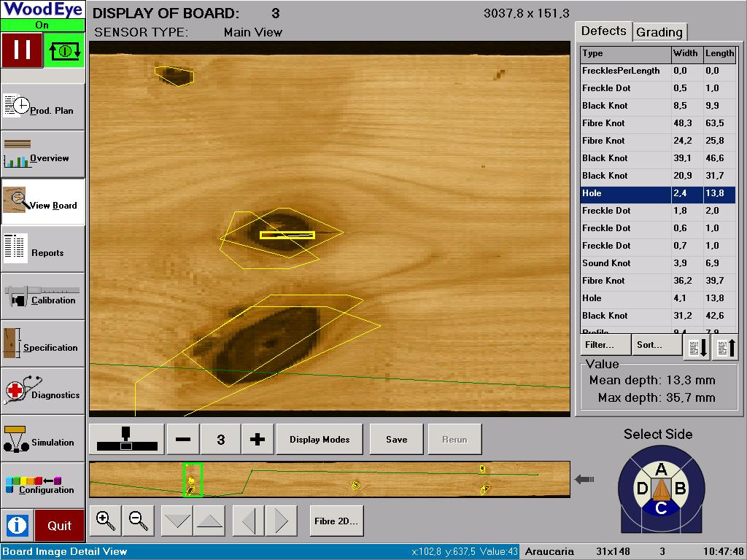This screenshot has width=747, height=560.
Task: Select side A in the side selector
Action: click(x=661, y=469)
